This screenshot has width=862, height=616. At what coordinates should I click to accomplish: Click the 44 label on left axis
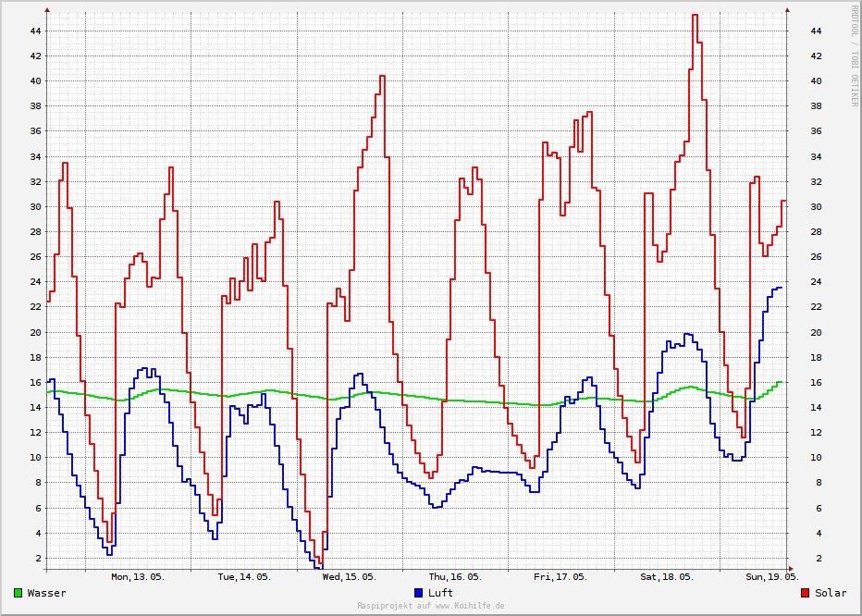(33, 31)
